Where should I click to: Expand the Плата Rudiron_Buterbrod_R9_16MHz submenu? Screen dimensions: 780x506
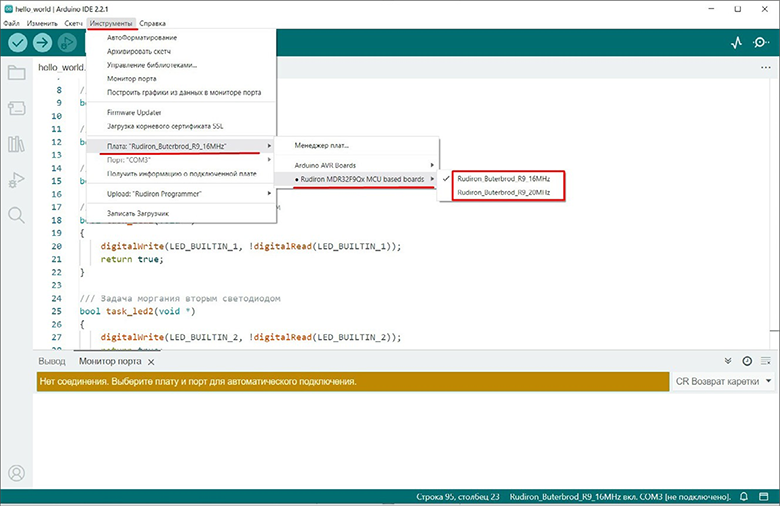(x=181, y=146)
